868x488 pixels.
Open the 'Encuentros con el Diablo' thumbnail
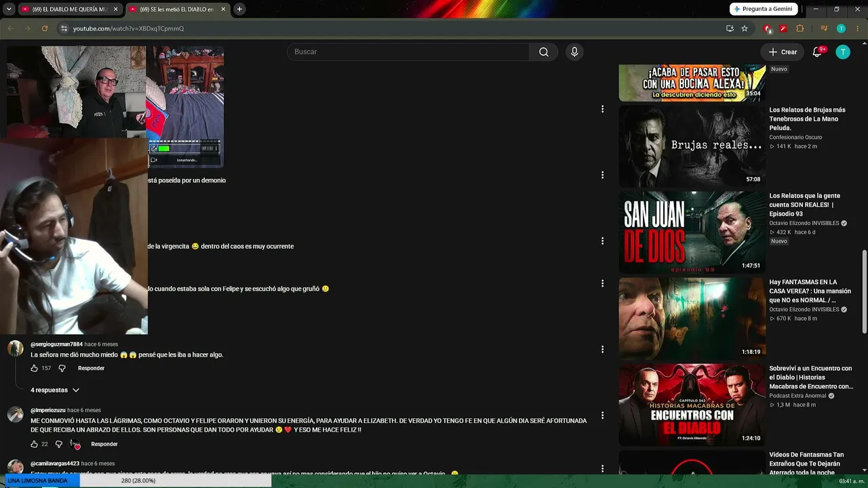[692, 405]
